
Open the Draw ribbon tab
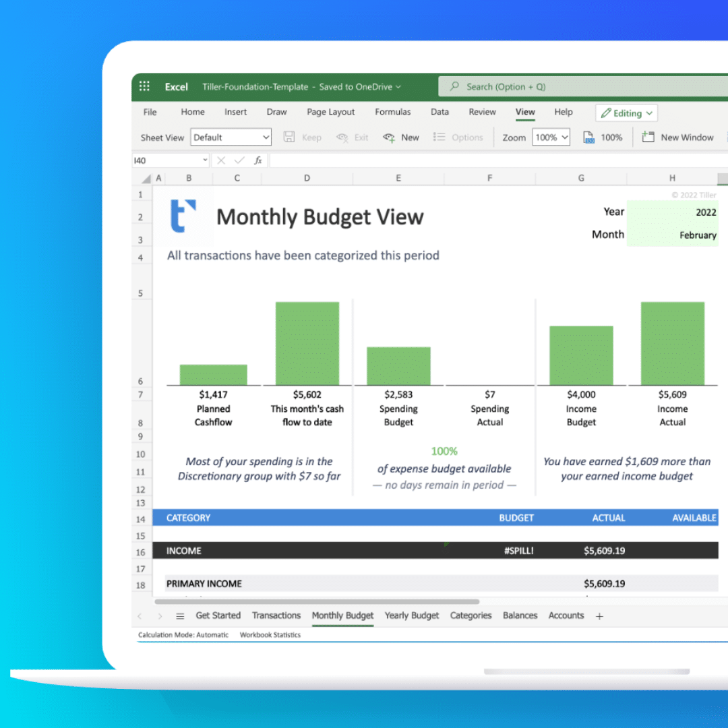(x=277, y=112)
